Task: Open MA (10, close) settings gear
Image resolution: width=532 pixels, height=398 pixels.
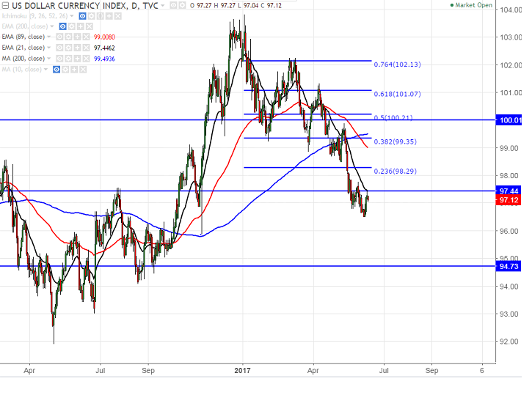Action: pos(65,70)
